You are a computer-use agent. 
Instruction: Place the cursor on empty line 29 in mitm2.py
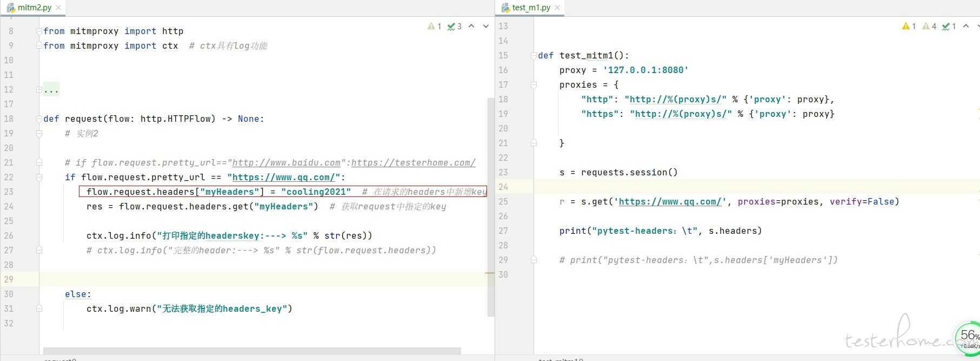tap(263, 279)
